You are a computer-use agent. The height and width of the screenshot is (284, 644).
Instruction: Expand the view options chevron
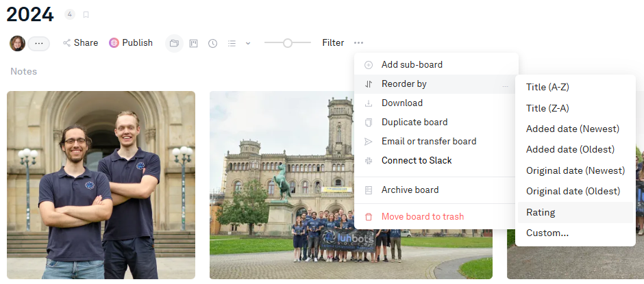tap(248, 43)
